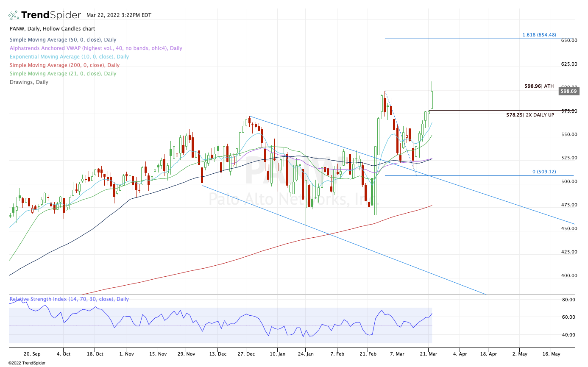Viewport: 588px width, 367px height.
Task: Click the Exponential Moving Average (10, 0, close) legend
Action: (x=70, y=57)
